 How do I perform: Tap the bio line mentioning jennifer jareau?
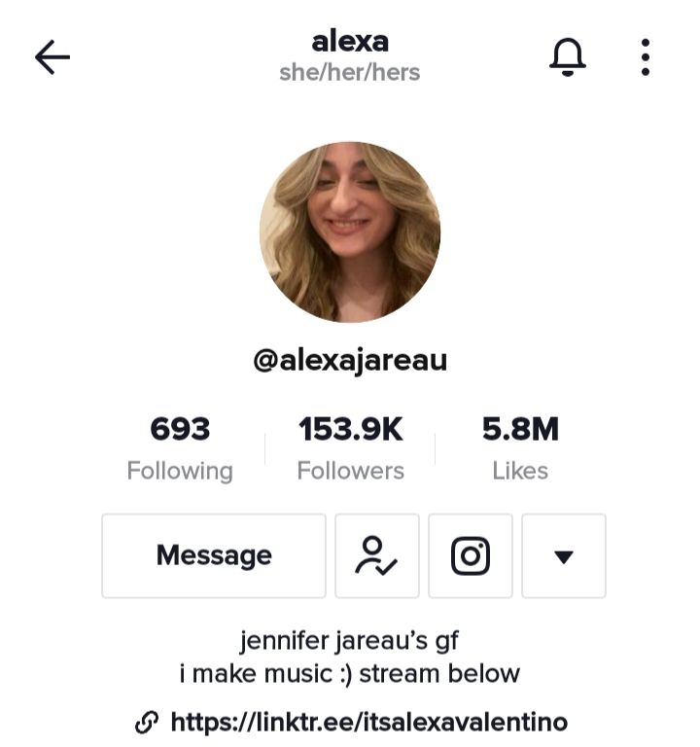349,641
